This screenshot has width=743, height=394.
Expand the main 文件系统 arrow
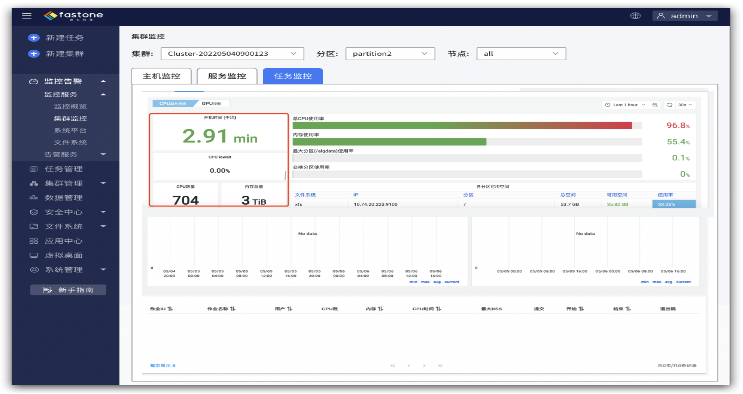point(103,226)
